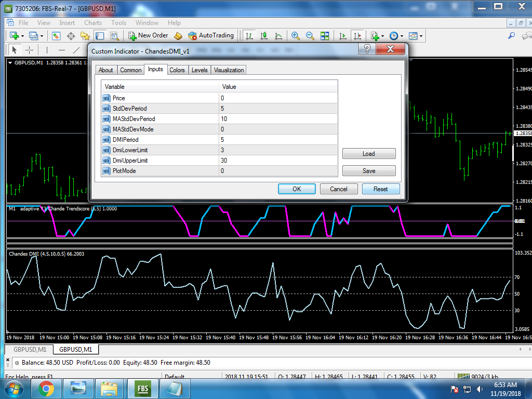Toggle chart auto scroll icon

coord(342,36)
